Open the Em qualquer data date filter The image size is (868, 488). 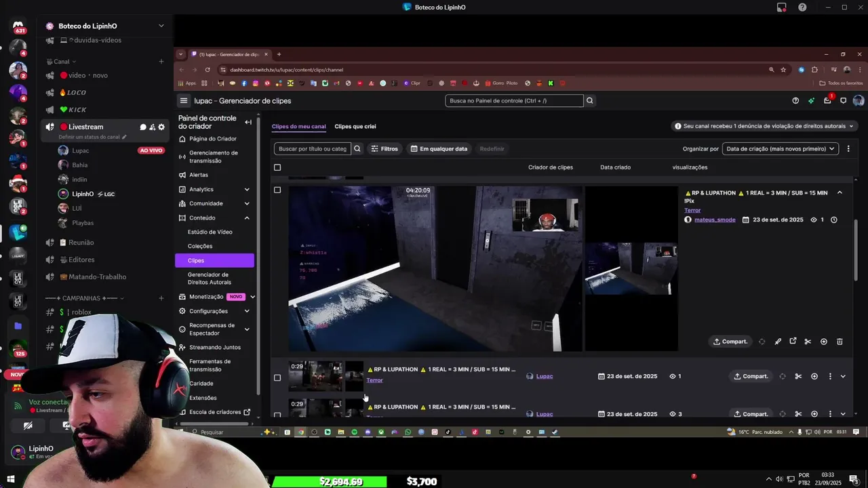(x=439, y=148)
